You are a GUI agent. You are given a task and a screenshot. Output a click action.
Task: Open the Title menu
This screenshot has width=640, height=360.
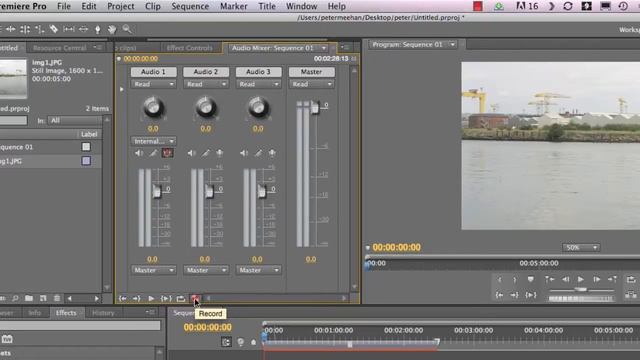pos(267,6)
